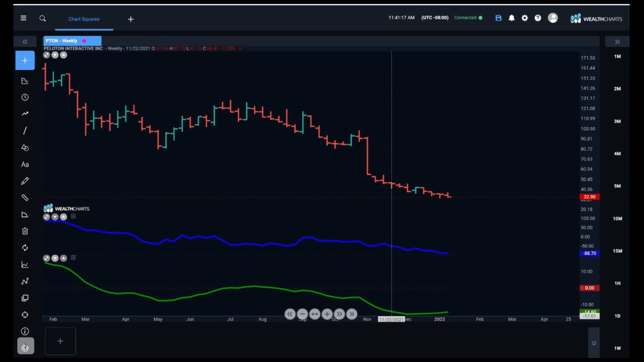This screenshot has height=362, width=644.
Task: Open the help question mark icon
Action: point(538,18)
